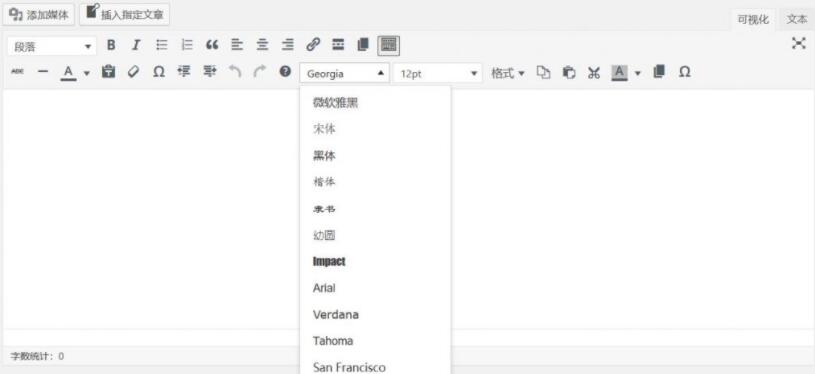Insert a numbered list
815x374 pixels.
tap(187, 45)
